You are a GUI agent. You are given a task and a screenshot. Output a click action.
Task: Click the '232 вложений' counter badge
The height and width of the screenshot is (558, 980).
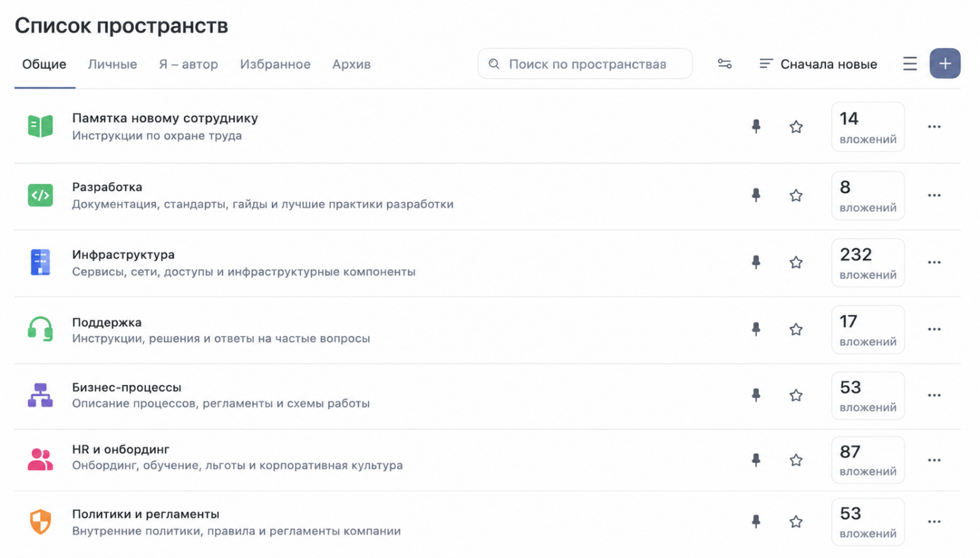point(868,262)
